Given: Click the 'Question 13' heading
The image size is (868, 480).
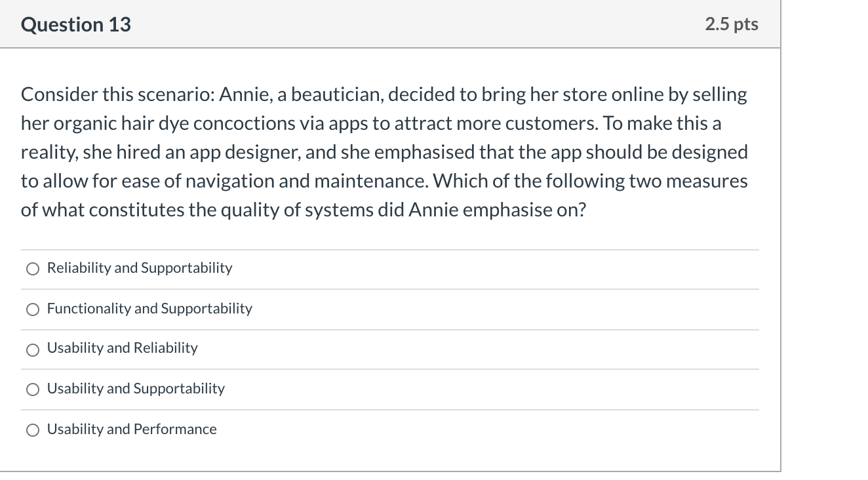Looking at the screenshot, I should pyautogui.click(x=76, y=24).
